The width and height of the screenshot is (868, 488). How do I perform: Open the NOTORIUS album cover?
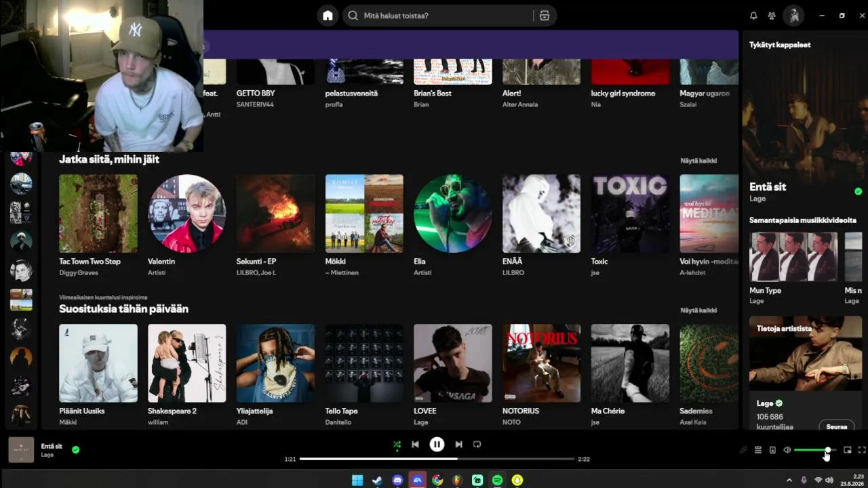click(541, 363)
